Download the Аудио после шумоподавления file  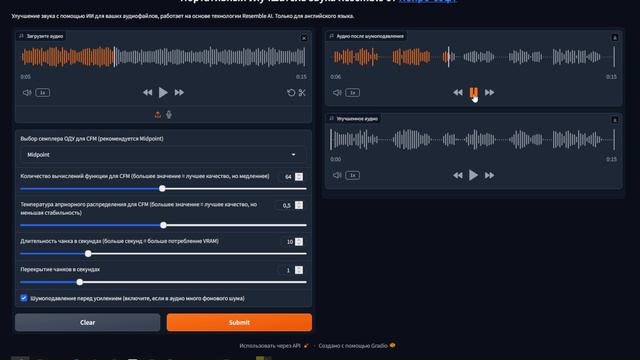[615, 38]
